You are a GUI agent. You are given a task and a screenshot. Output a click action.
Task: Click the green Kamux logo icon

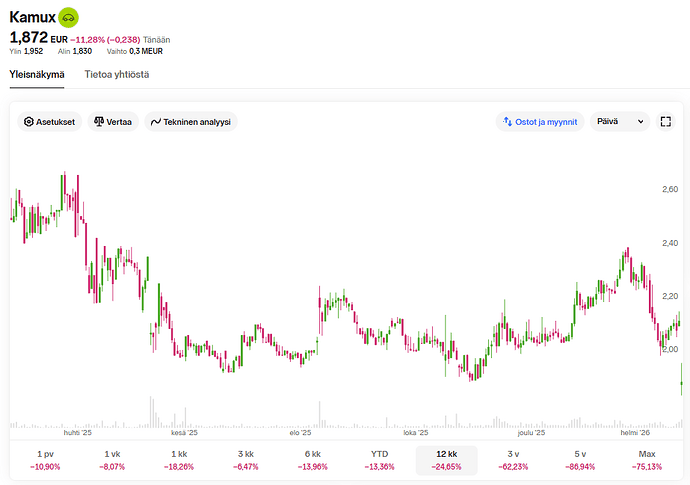[x=69, y=17]
